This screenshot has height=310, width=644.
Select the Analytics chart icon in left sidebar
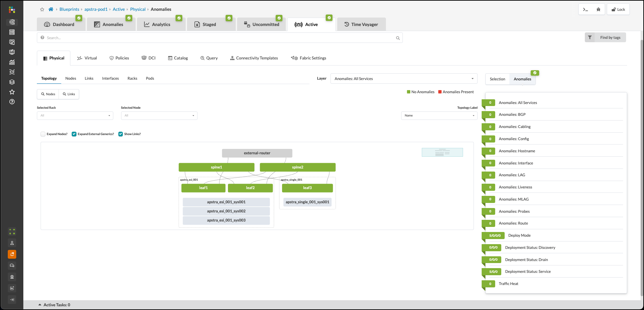pyautogui.click(x=12, y=62)
